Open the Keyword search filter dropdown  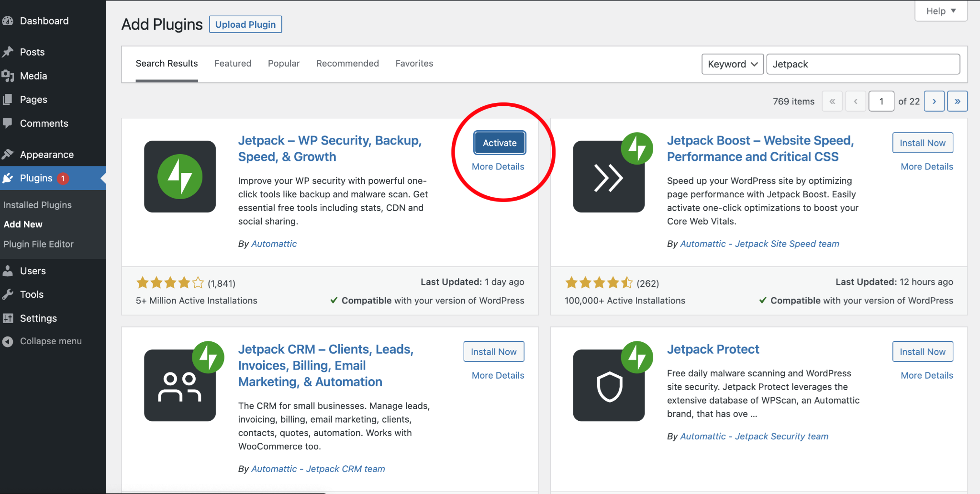click(x=732, y=64)
